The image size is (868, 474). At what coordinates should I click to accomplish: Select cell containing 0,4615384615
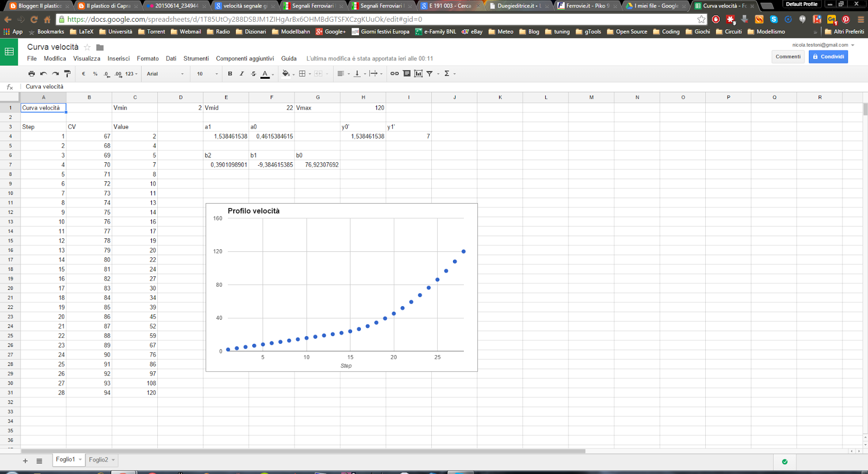tap(272, 136)
